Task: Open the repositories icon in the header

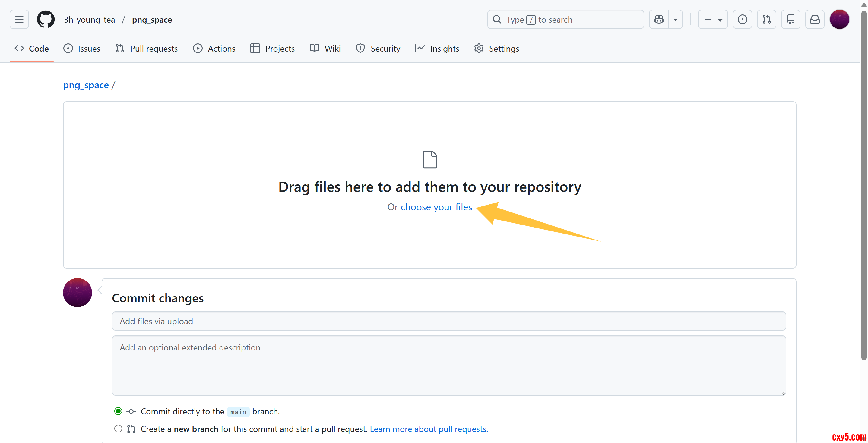Action: [x=790, y=20]
